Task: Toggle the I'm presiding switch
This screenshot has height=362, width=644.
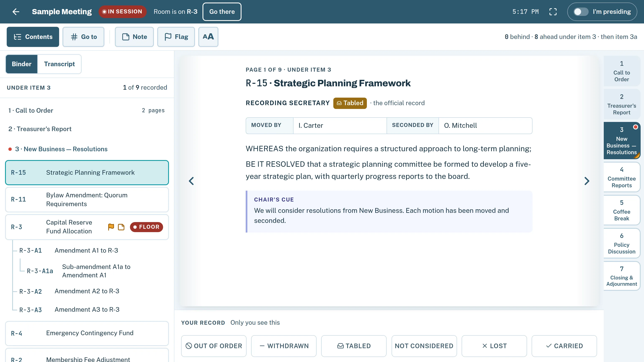Action: (581, 12)
